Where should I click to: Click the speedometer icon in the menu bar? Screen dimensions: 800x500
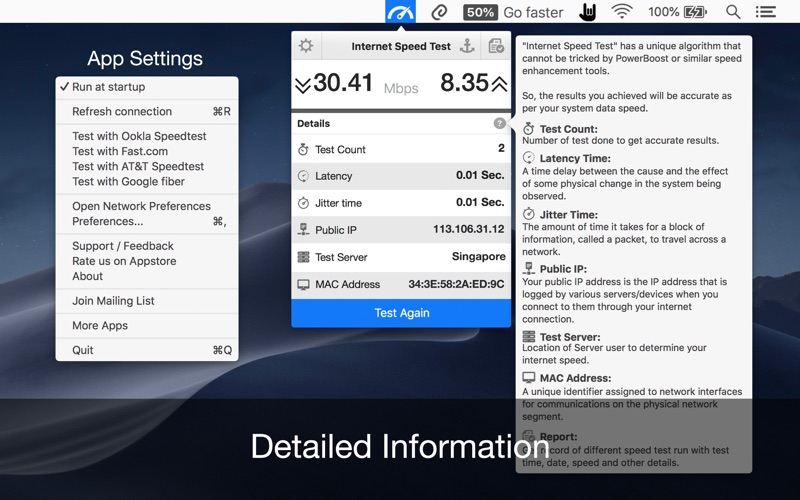[x=401, y=11]
